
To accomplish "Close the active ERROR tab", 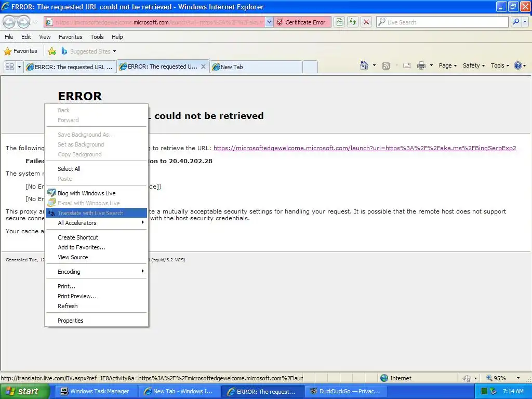I will [x=203, y=66].
